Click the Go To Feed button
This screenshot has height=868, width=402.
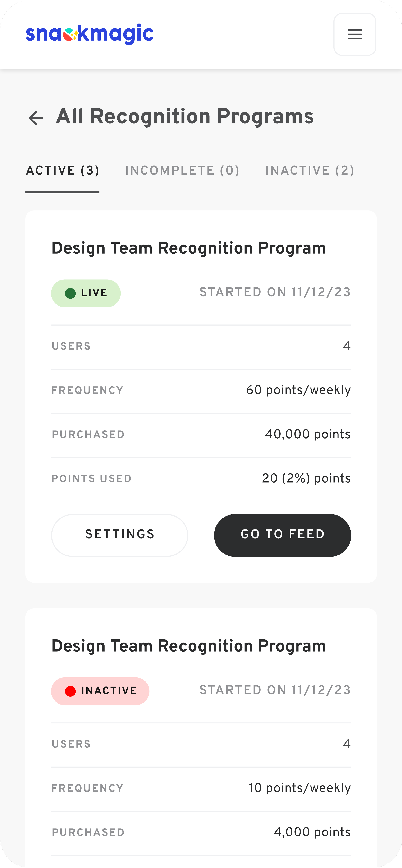coord(283,535)
